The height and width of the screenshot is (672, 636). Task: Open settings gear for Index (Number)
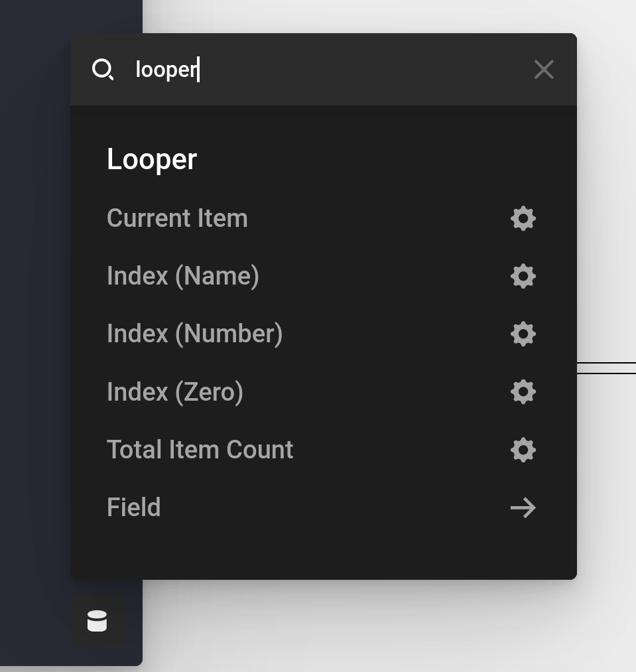tap(523, 334)
